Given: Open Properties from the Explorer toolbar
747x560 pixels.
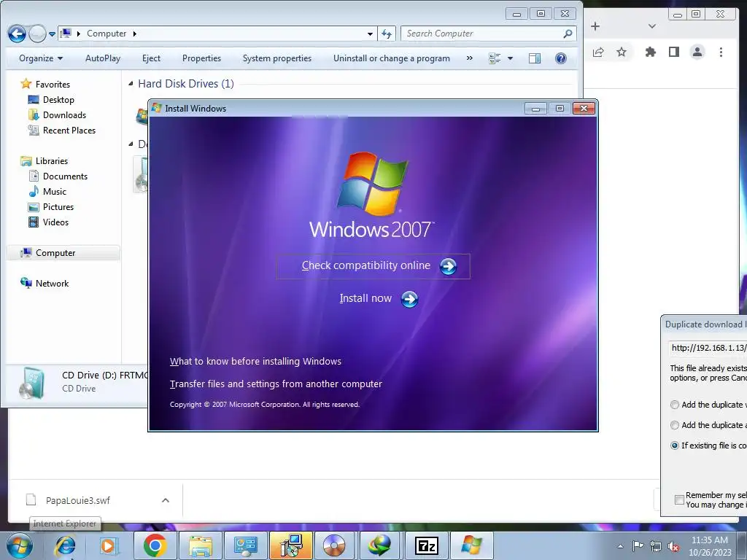Looking at the screenshot, I should (201, 58).
